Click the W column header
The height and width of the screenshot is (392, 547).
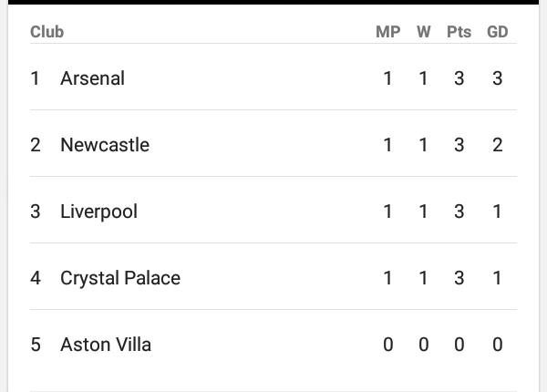click(423, 32)
